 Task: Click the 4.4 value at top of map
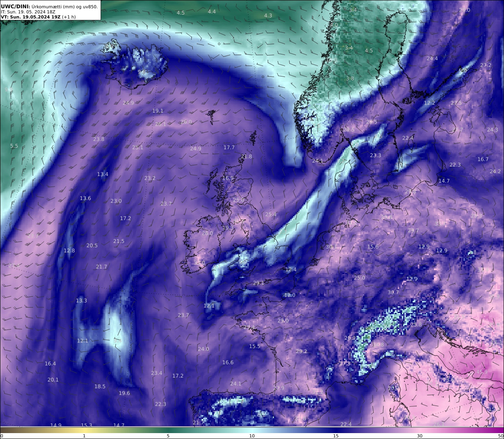(212, 12)
